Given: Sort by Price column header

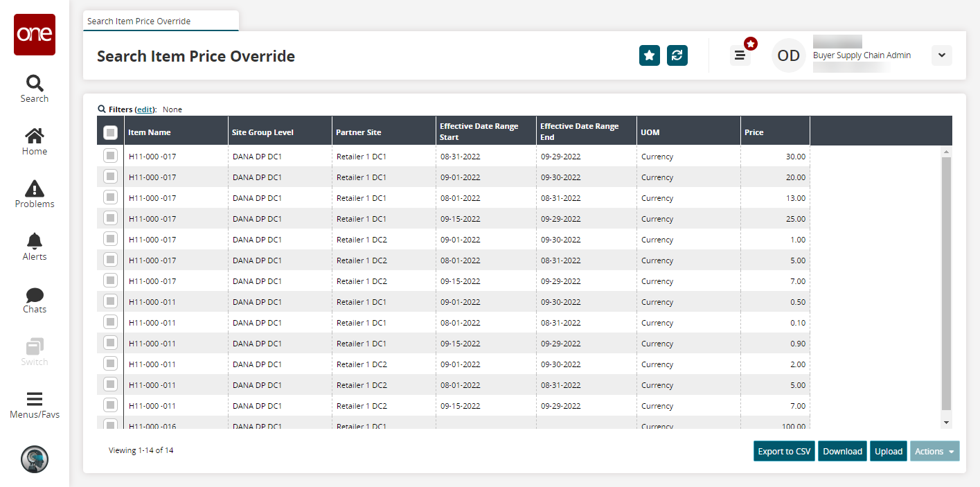Looking at the screenshot, I should [775, 132].
